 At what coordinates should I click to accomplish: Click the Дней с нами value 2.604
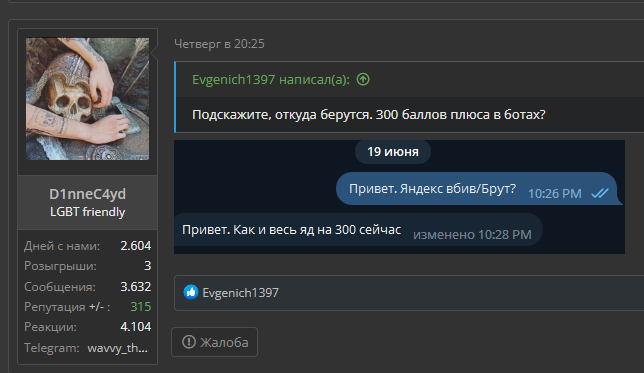[x=136, y=246]
